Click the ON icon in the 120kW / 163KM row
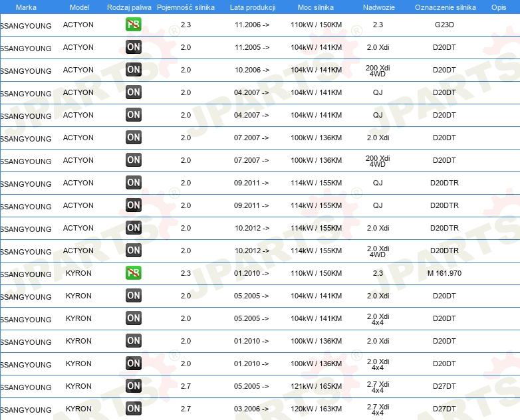 (x=133, y=409)
